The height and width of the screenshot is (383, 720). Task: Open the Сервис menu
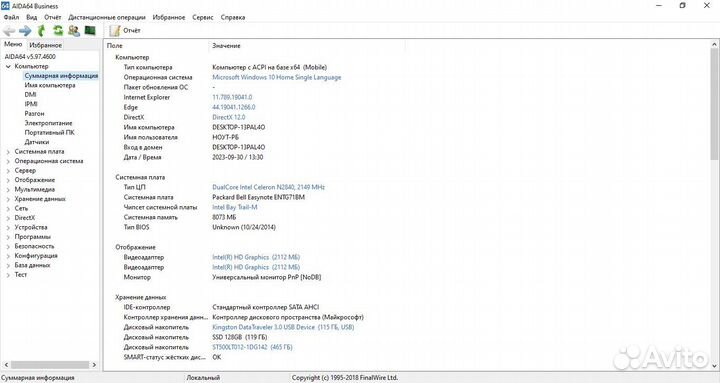(202, 17)
